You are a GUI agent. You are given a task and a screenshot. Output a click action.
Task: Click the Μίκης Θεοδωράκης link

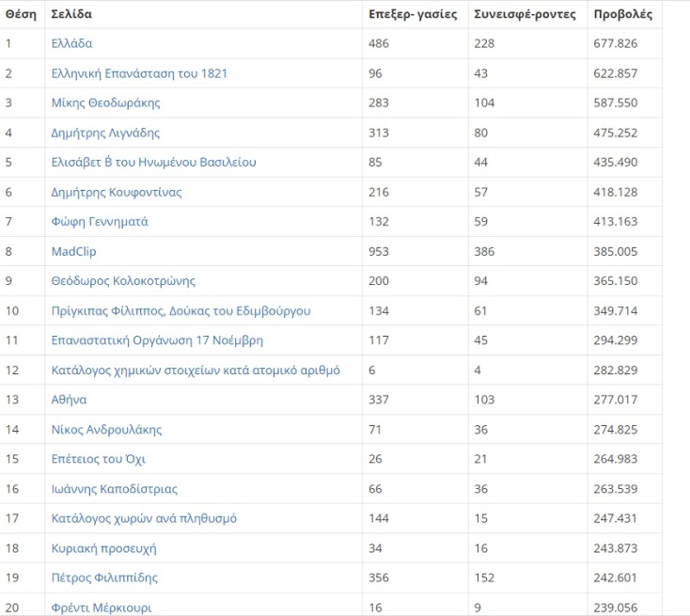click(105, 103)
